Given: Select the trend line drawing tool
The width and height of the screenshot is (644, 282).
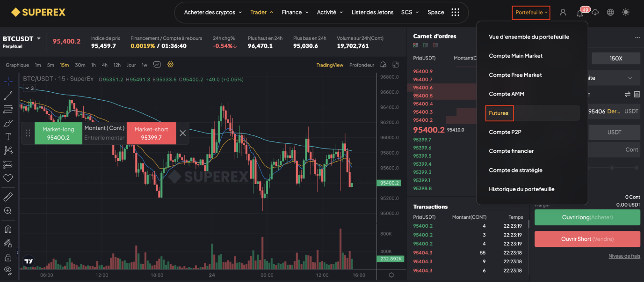Looking at the screenshot, I should 8,96.
